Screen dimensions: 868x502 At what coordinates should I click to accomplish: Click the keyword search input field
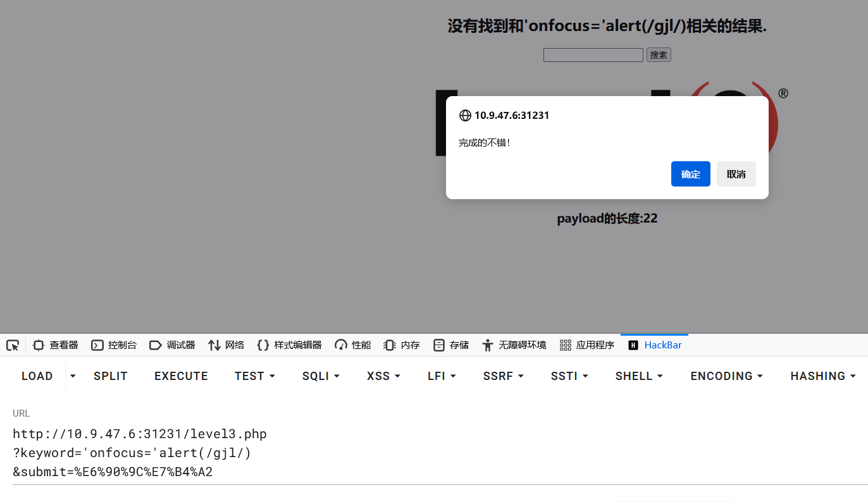(x=593, y=55)
